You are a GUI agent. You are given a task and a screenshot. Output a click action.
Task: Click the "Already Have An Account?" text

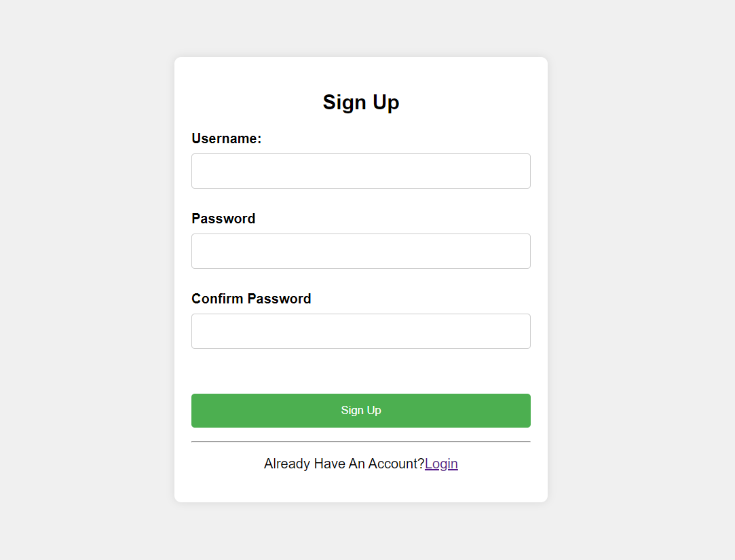[343, 464]
